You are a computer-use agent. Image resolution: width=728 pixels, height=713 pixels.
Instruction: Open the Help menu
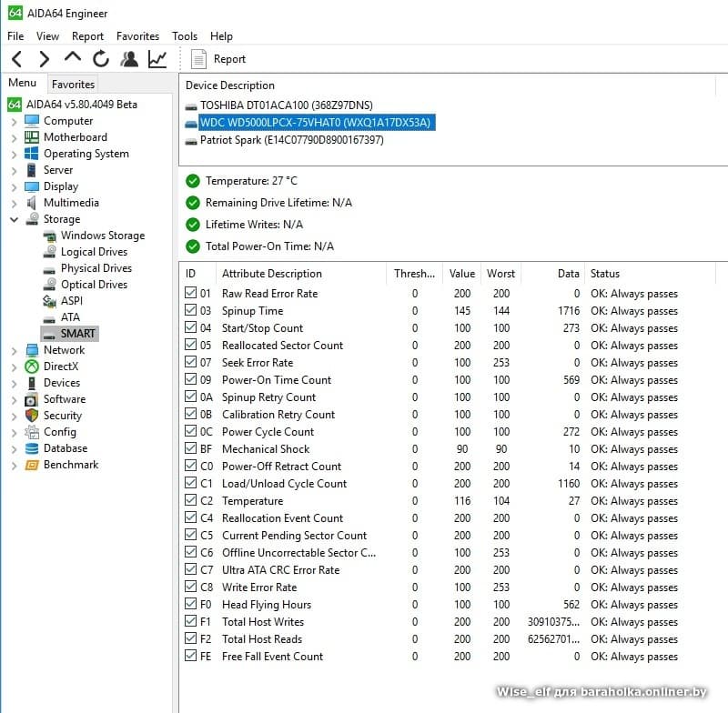pyautogui.click(x=221, y=36)
